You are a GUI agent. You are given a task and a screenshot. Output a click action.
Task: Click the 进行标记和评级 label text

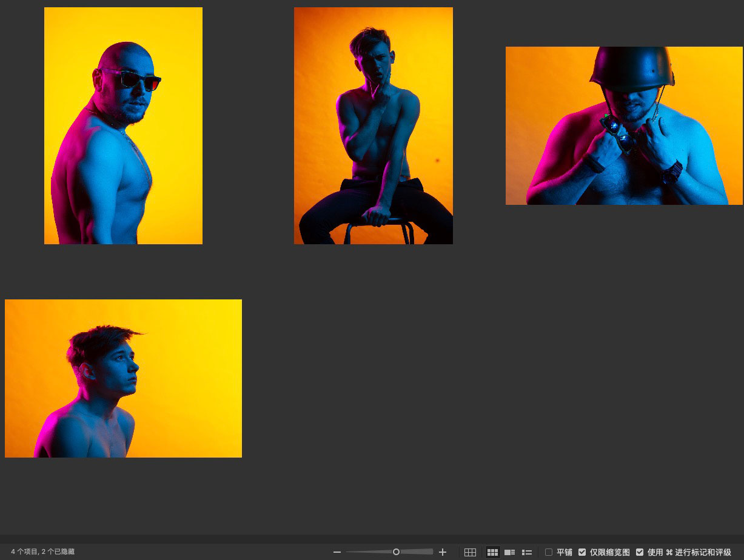click(x=703, y=552)
